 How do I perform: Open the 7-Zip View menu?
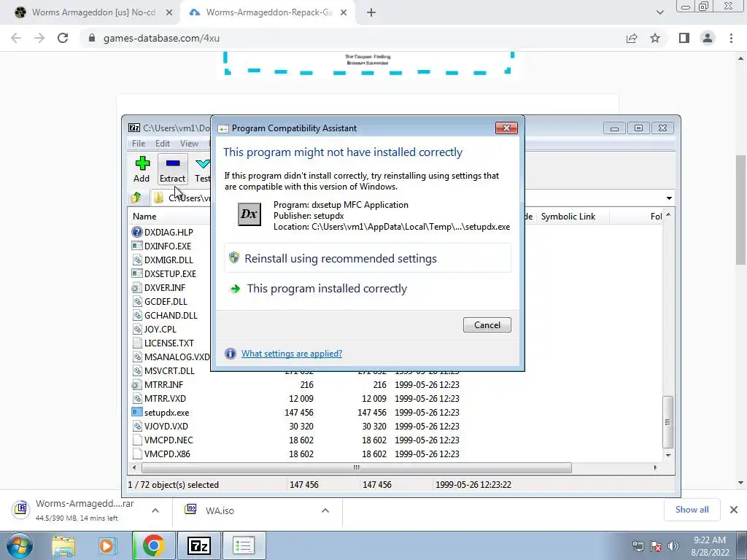[189, 144]
